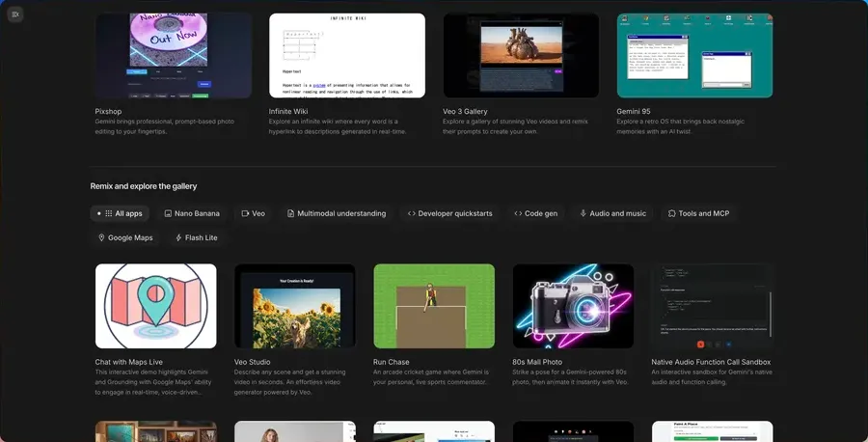Toggle the Code gen filter chip
The height and width of the screenshot is (442, 868).
pyautogui.click(x=535, y=213)
